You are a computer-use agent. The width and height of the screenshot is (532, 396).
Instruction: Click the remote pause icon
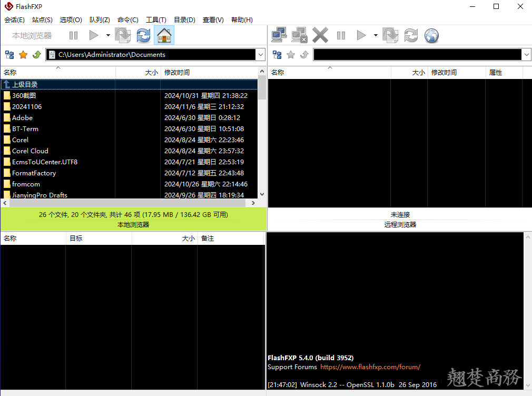coord(341,35)
